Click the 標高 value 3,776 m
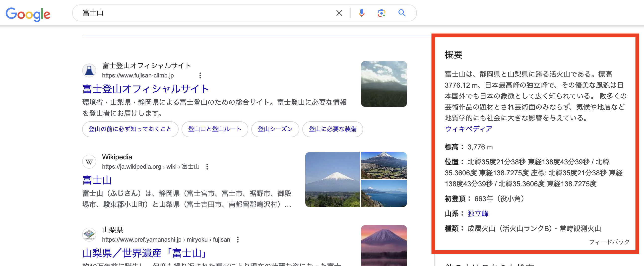This screenshot has height=266, width=644. click(480, 147)
